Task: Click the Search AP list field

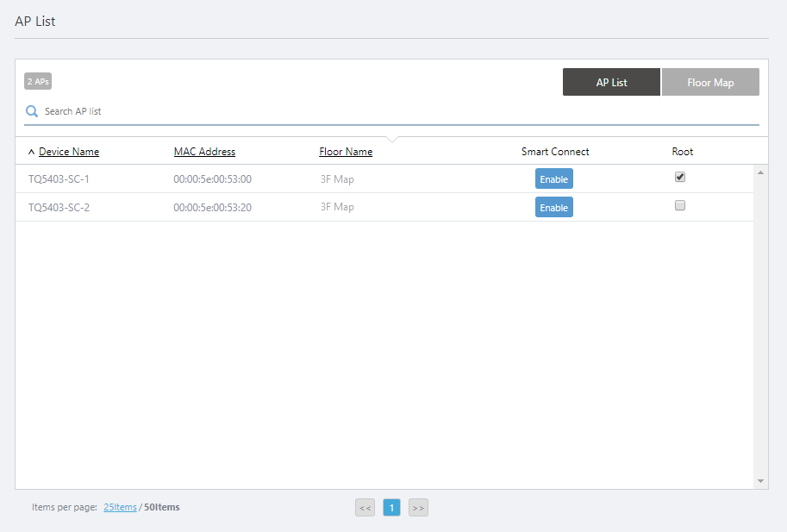Action: tap(397, 111)
